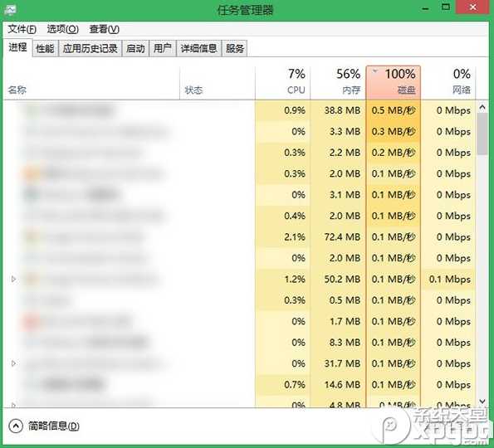Click the Task Manager title bar icon
494x448 pixels.
11,10
